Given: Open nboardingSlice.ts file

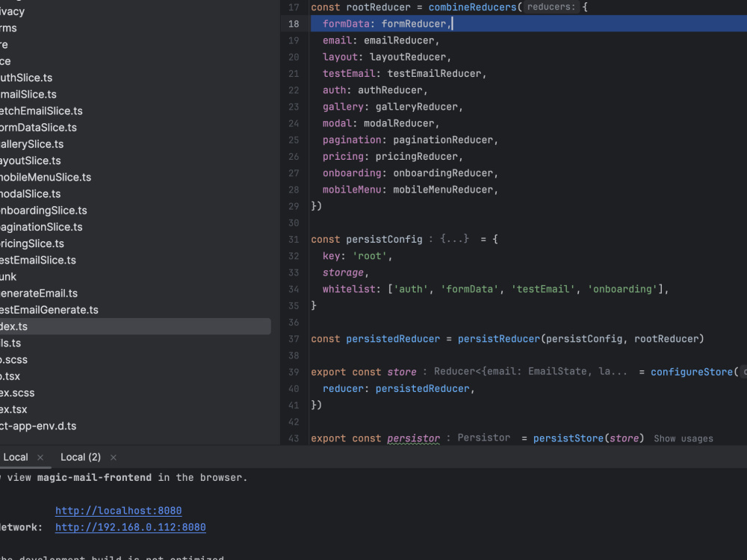Looking at the screenshot, I should point(43,211).
